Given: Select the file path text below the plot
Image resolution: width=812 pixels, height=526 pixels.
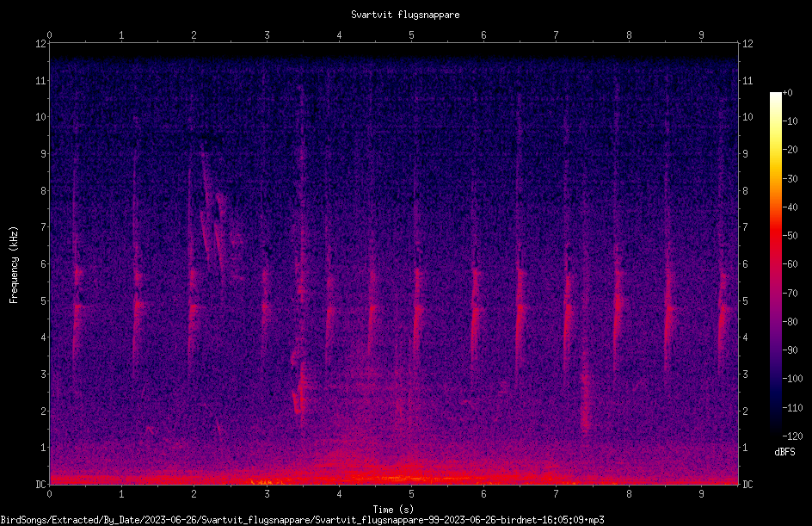Looking at the screenshot, I should click(x=302, y=520).
